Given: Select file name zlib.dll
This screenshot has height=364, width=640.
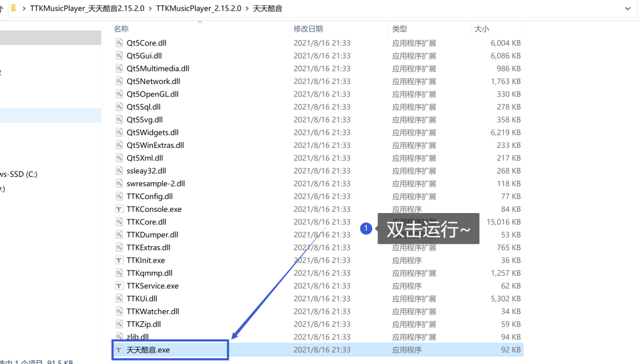Looking at the screenshot, I should 137,337.
